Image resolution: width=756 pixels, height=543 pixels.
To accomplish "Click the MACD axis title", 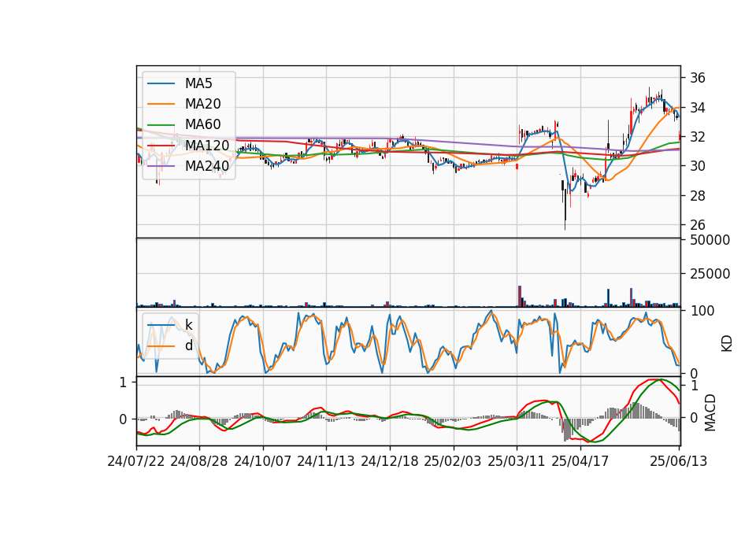I will coord(710,413).
